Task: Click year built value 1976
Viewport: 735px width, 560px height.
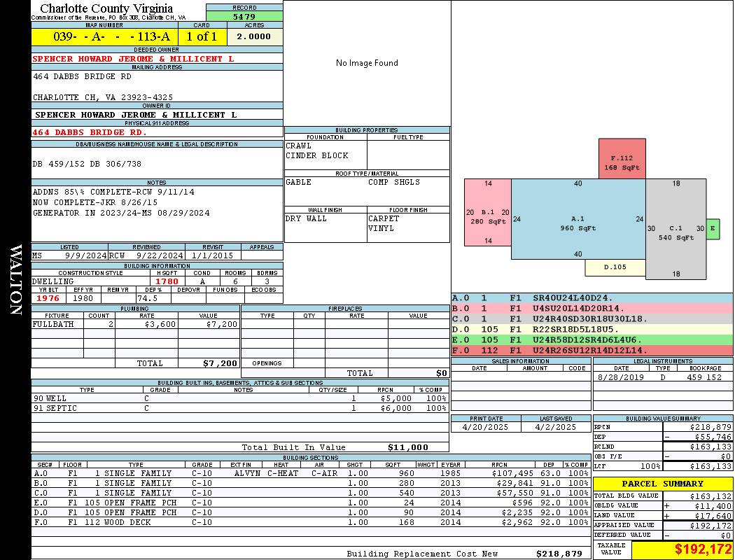Action: click(x=48, y=298)
